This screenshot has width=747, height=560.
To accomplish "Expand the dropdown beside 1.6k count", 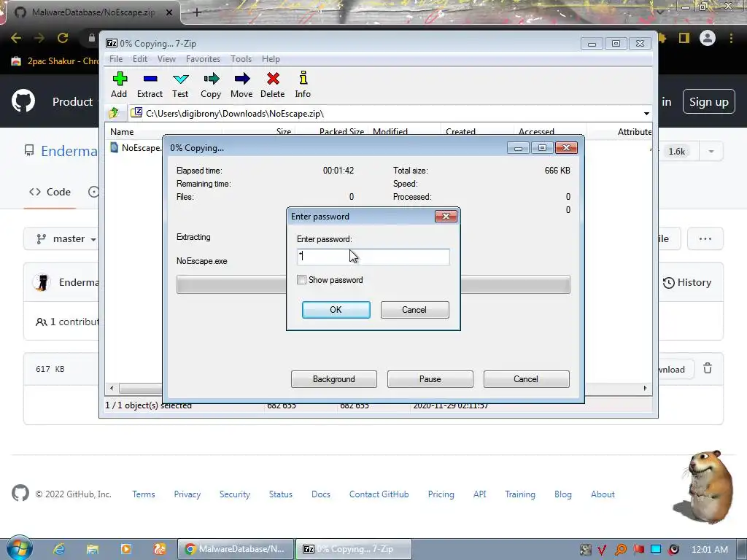I will click(711, 152).
